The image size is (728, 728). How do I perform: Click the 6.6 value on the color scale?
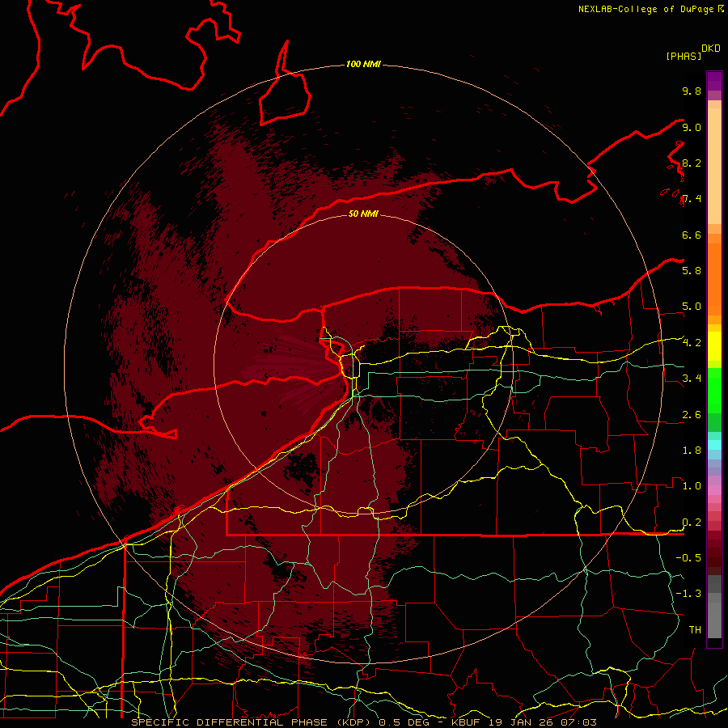(692, 235)
